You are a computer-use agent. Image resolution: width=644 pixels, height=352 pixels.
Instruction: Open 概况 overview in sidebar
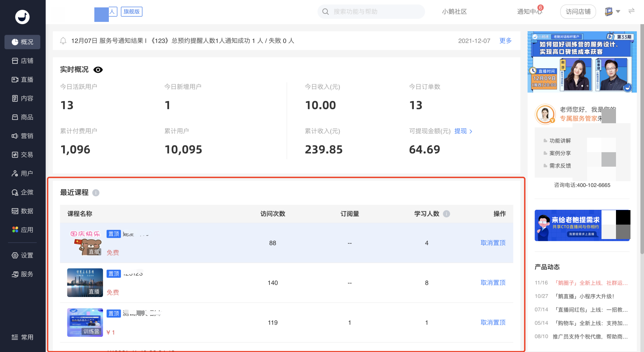(22, 42)
